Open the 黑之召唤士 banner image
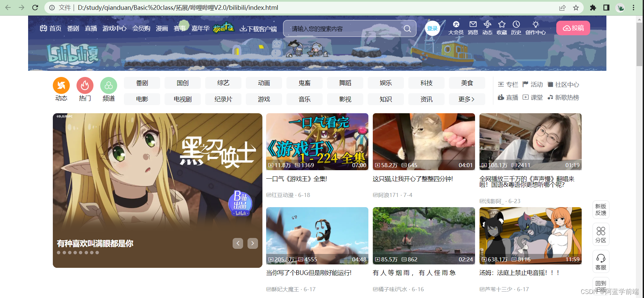Viewport: 644px width, 298px height. (x=157, y=191)
